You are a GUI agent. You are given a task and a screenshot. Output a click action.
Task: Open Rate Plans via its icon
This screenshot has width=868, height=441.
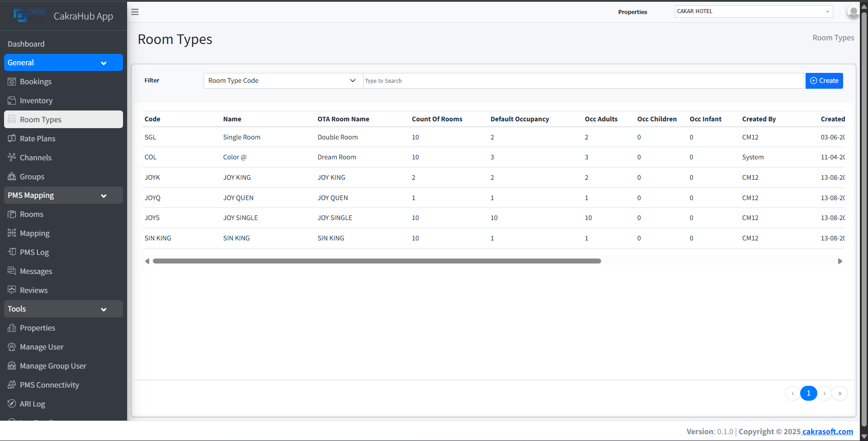pyautogui.click(x=12, y=139)
